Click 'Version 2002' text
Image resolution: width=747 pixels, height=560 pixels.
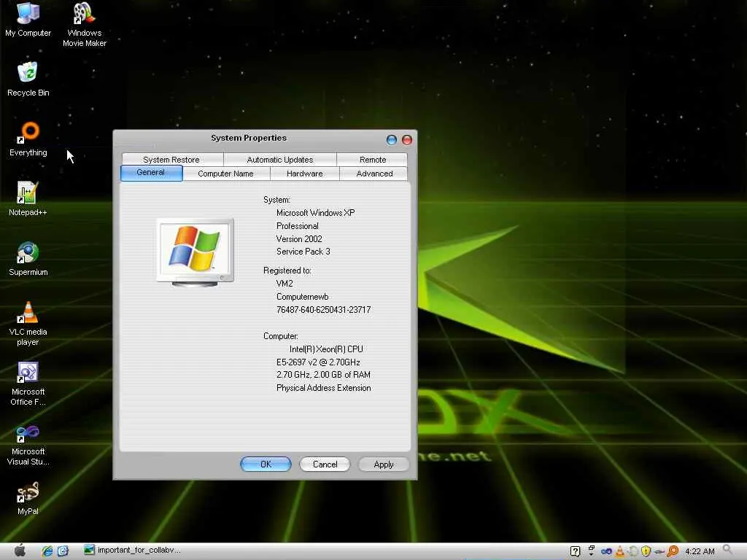click(x=299, y=239)
